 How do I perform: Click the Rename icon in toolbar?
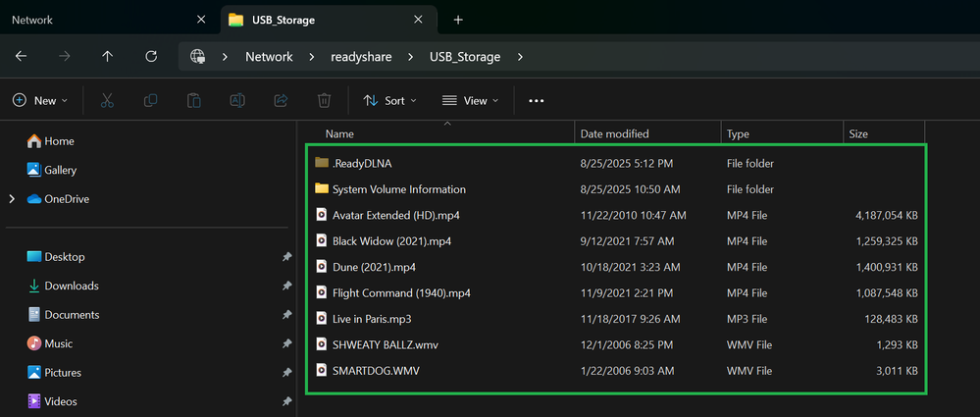tap(236, 100)
